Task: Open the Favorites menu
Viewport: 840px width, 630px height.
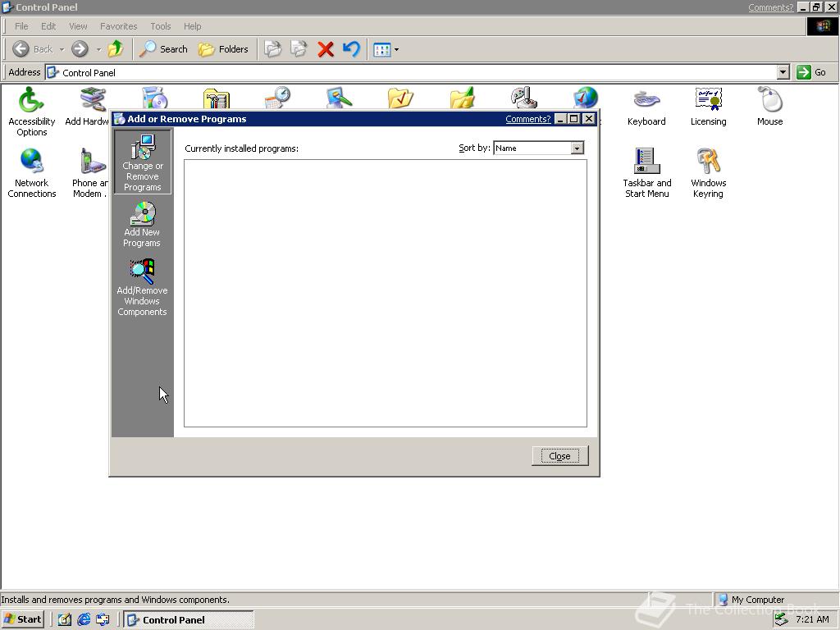Action: click(118, 26)
